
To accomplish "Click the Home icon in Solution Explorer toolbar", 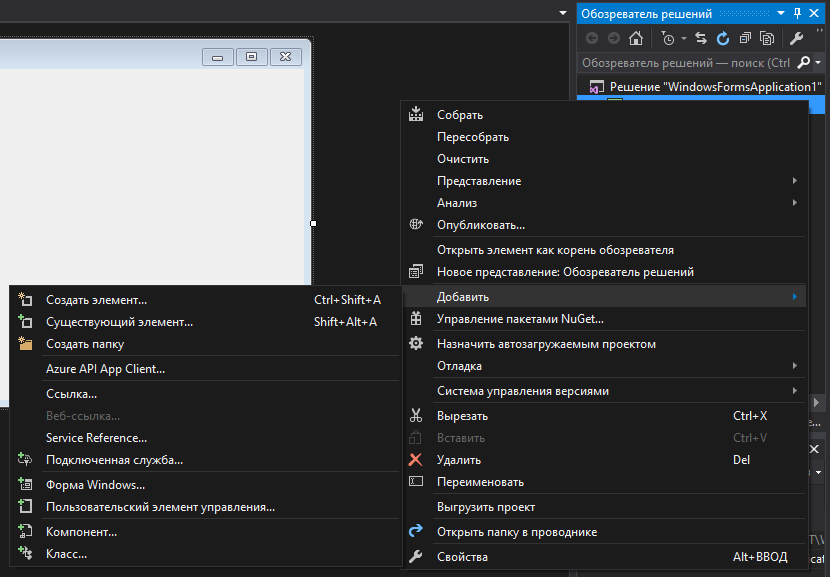I will click(x=636, y=38).
